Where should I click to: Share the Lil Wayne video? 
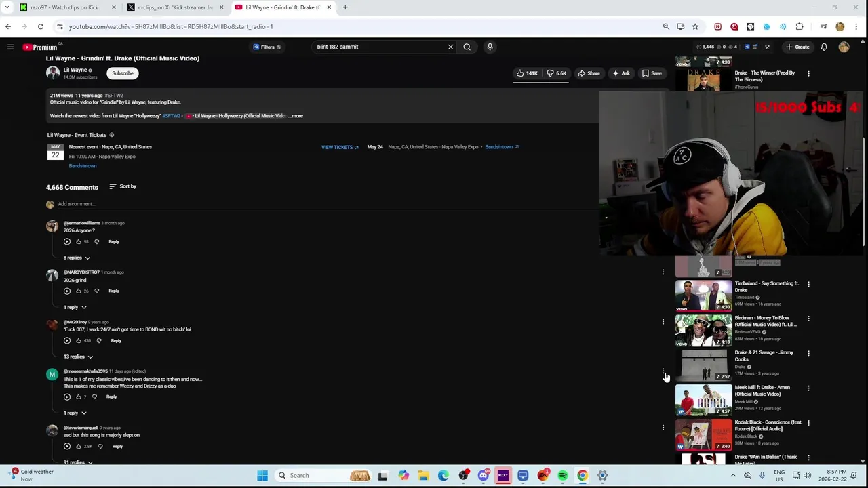589,73
